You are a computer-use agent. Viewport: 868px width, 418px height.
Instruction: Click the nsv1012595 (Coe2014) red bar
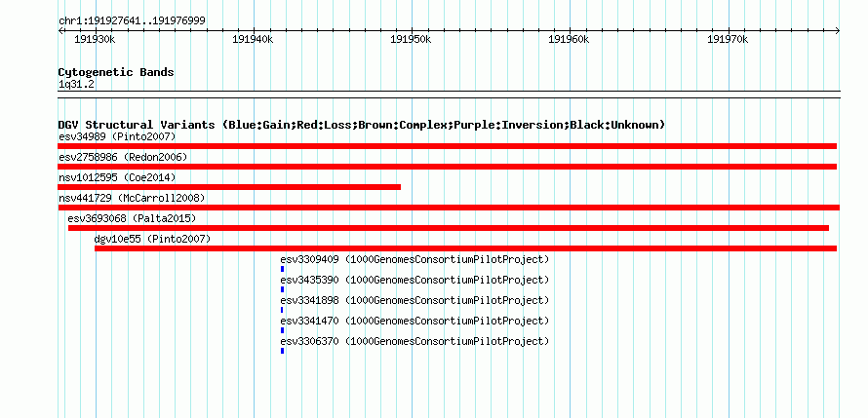pos(229,187)
